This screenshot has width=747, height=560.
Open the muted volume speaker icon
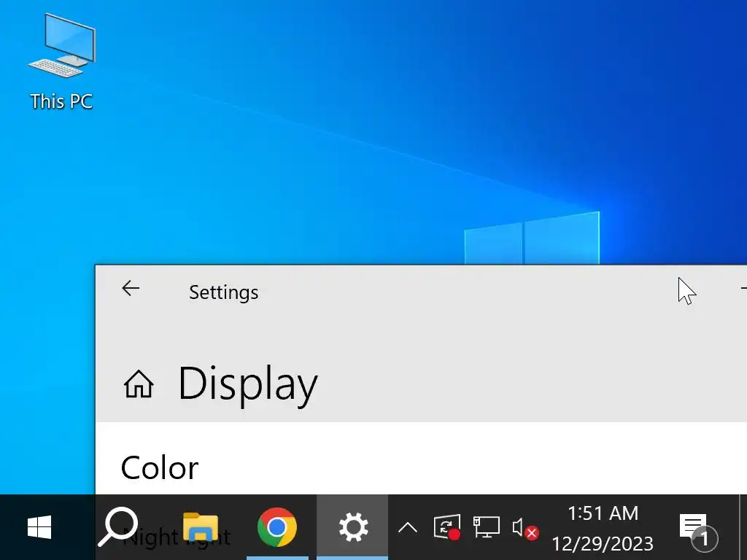coord(525,528)
